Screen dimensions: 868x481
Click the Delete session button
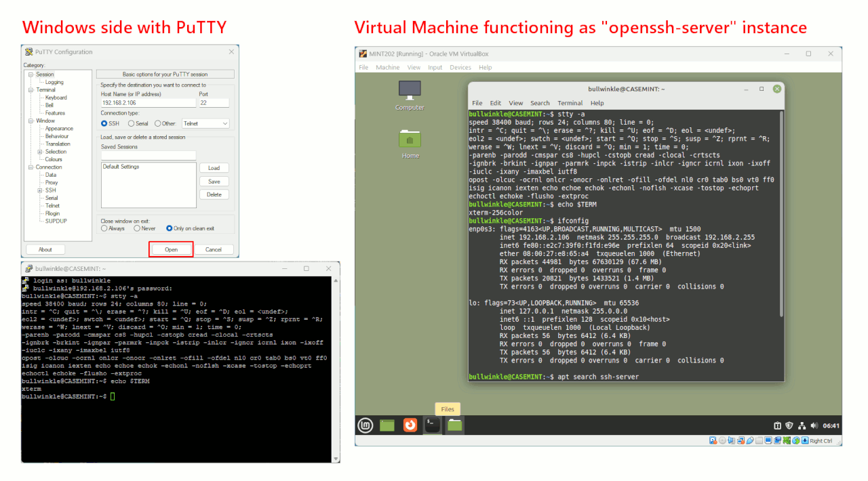click(214, 194)
